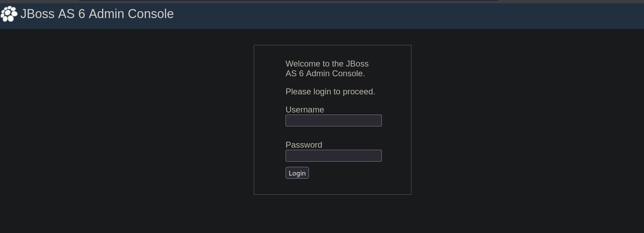Click blank login panel area left of Username field
This screenshot has width=644, height=233.
(270, 121)
